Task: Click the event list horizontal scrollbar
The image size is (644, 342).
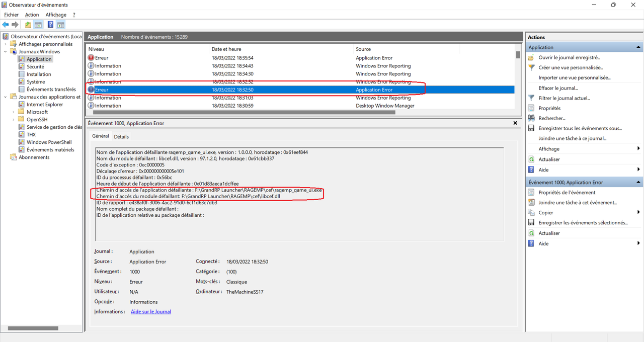Action: tap(244, 112)
